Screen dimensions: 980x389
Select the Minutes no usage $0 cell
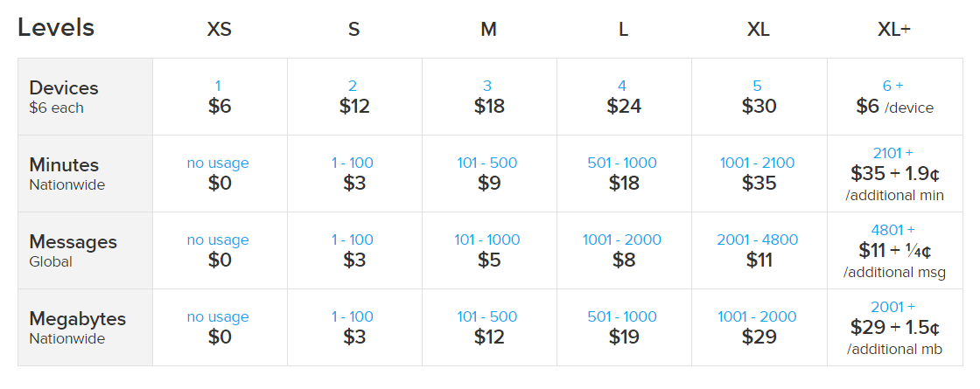220,174
